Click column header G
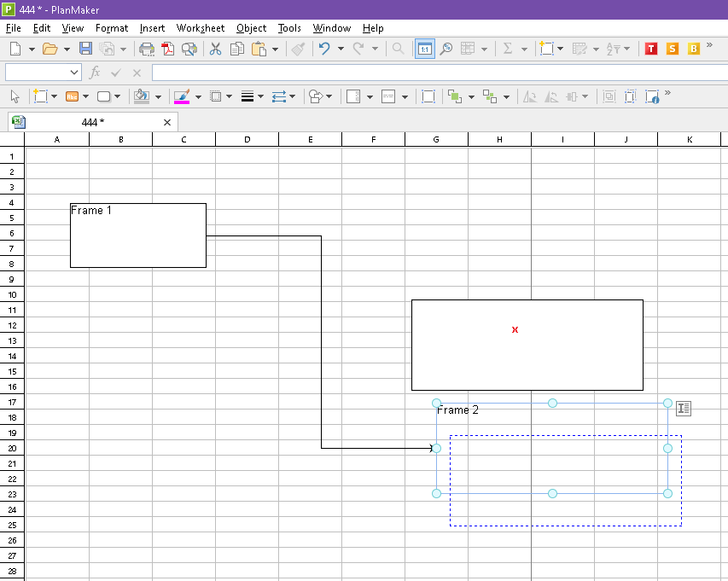728x581 pixels. [436, 139]
